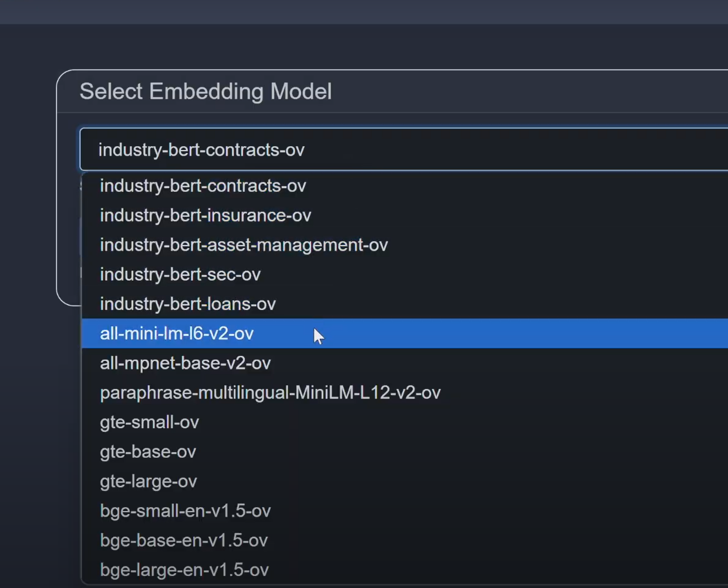Select the industry-bert-sec-ov entry
Image resolution: width=728 pixels, height=588 pixels.
(180, 275)
